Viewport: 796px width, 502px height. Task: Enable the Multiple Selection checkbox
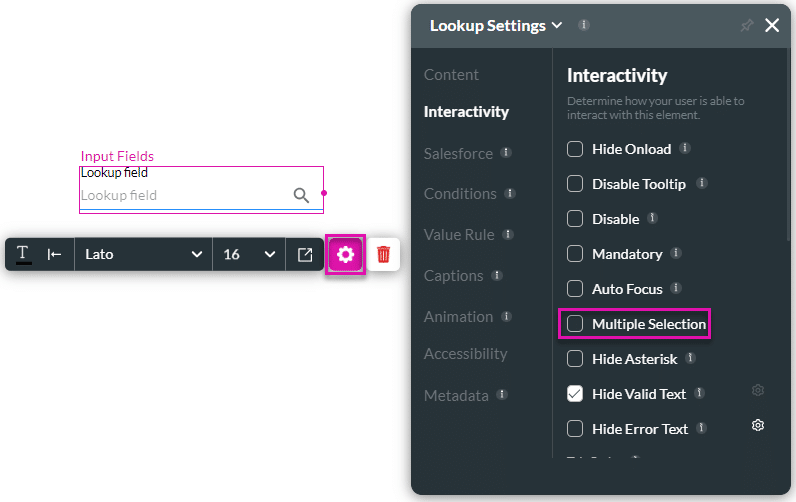(x=575, y=324)
